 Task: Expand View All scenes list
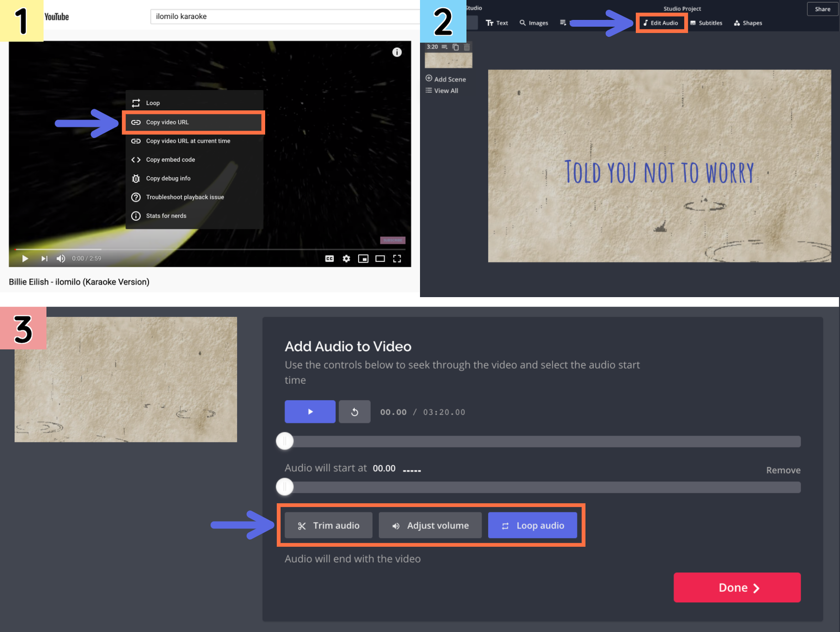click(x=443, y=90)
